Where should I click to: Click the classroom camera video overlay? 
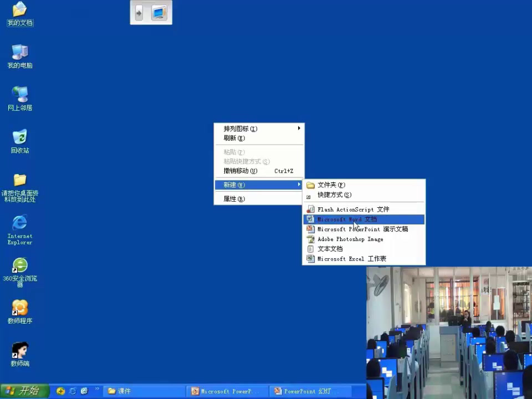click(x=449, y=332)
